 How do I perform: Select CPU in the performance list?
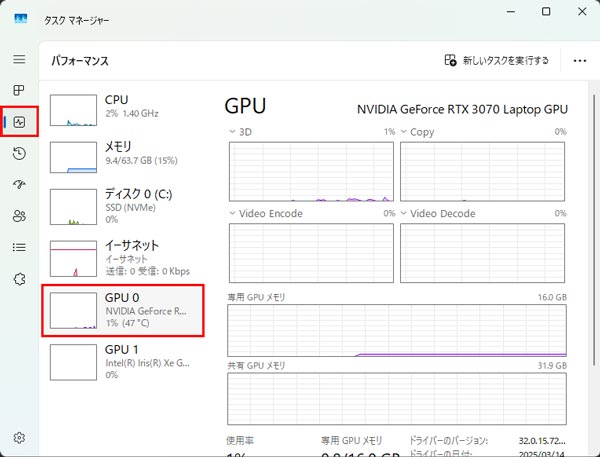click(124, 108)
